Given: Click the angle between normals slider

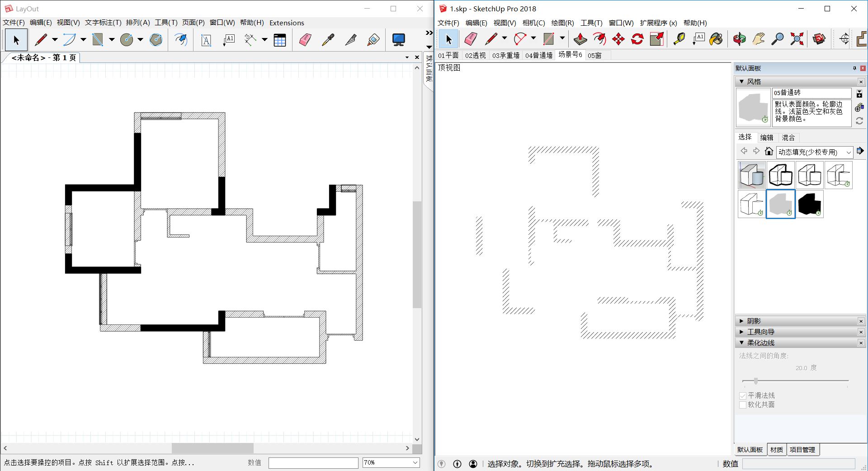Looking at the screenshot, I should coord(755,381).
